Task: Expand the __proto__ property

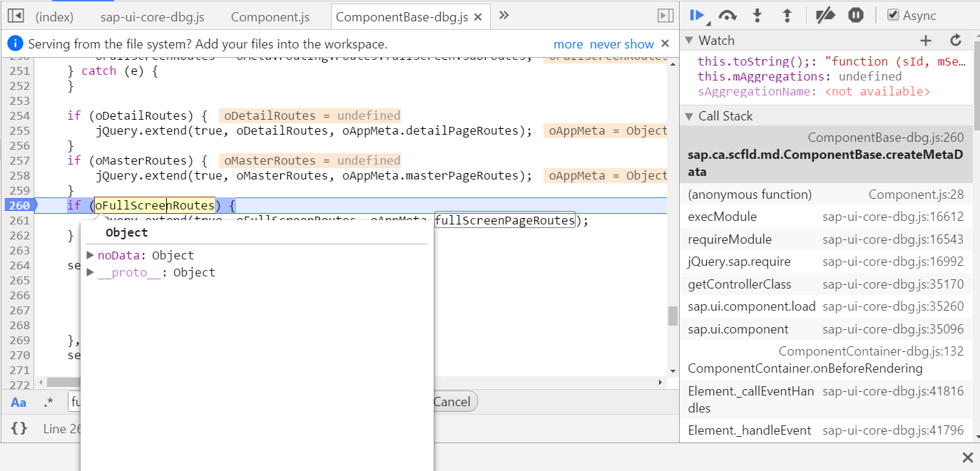Action: 91,274
